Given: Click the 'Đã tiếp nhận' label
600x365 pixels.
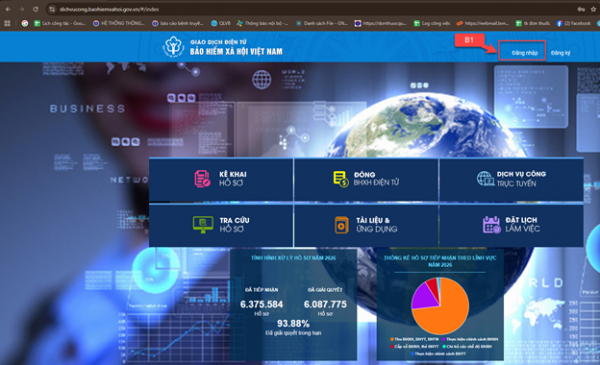Looking at the screenshot, I should pyautogui.click(x=262, y=290).
